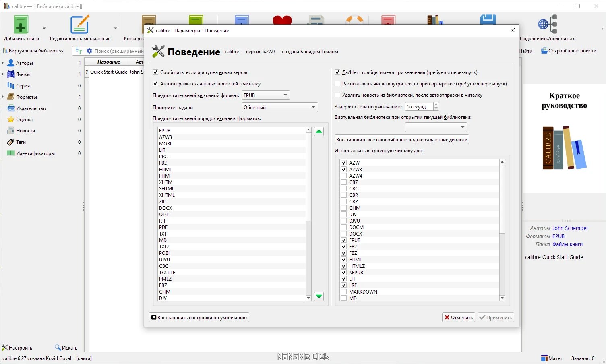Click the Tags category icon
This screenshot has width=606, height=364.
tap(11, 142)
